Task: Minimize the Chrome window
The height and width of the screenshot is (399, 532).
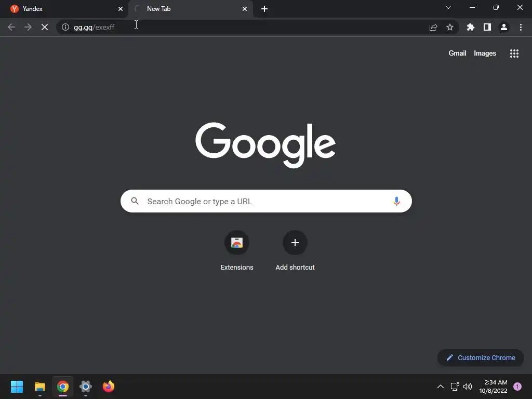Action: (472, 7)
